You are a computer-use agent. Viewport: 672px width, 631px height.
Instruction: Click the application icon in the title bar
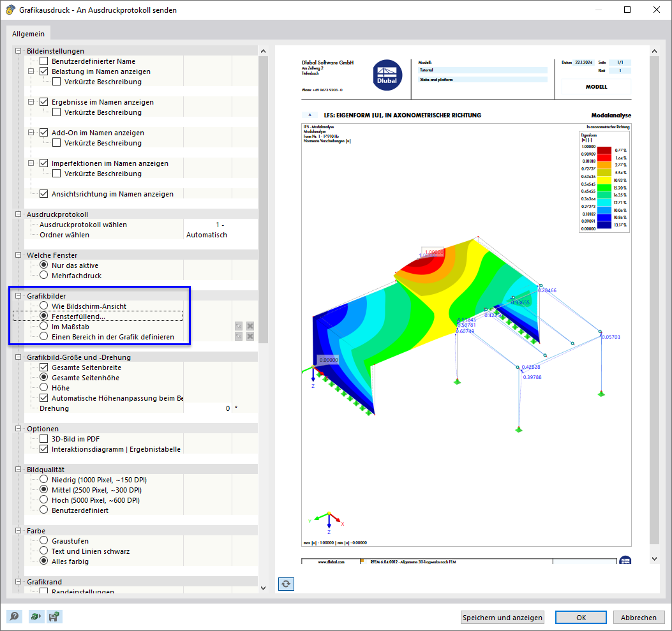10,10
